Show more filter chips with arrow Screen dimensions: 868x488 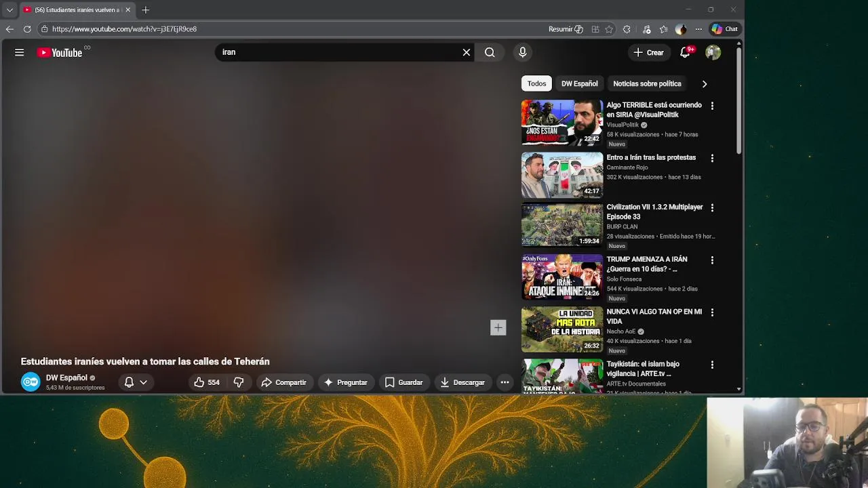tap(705, 83)
